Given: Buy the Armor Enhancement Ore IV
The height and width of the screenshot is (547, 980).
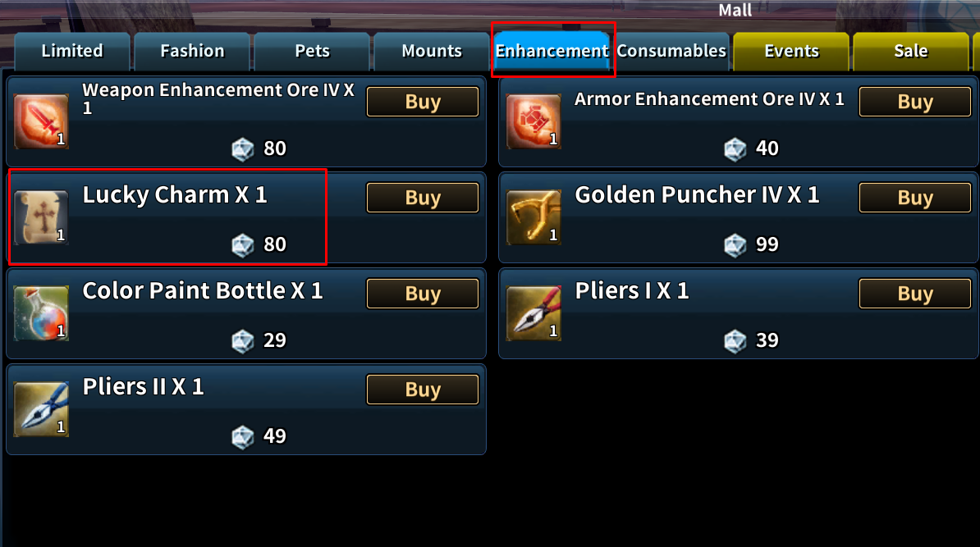Looking at the screenshot, I should point(915,102).
